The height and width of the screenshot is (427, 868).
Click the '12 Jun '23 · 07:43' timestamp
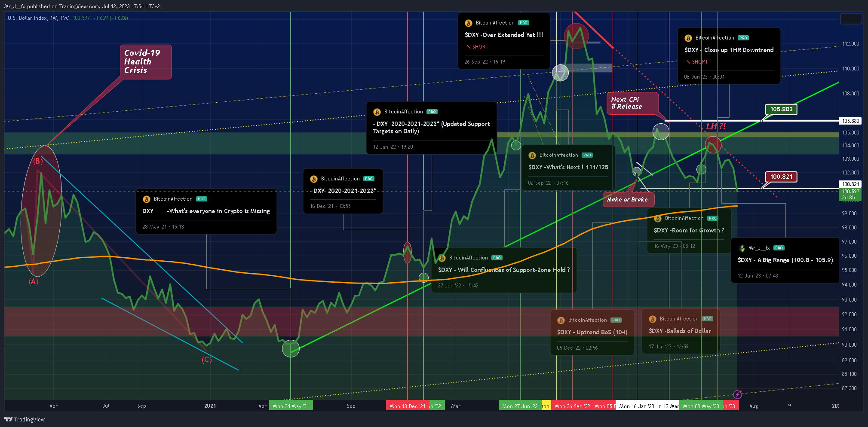758,276
